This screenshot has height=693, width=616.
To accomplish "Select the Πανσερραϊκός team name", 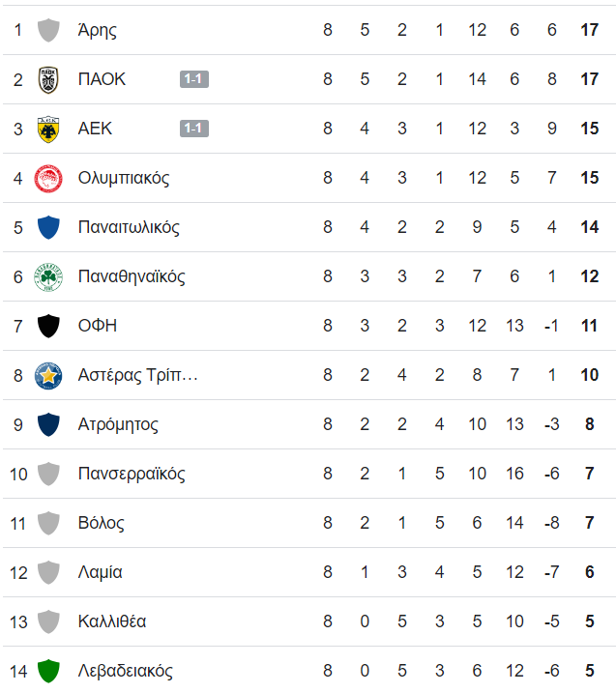I will click(x=132, y=474).
